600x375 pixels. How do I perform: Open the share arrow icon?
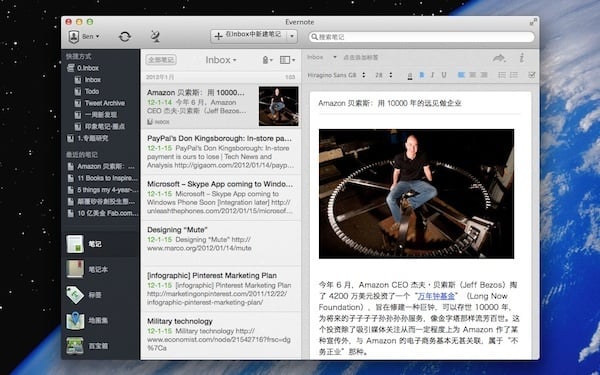pos(499,58)
